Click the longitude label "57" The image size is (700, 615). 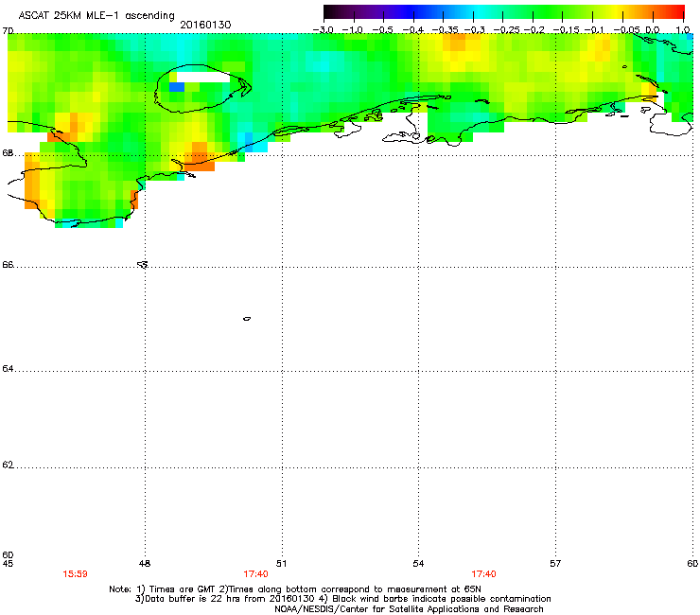[x=555, y=564]
